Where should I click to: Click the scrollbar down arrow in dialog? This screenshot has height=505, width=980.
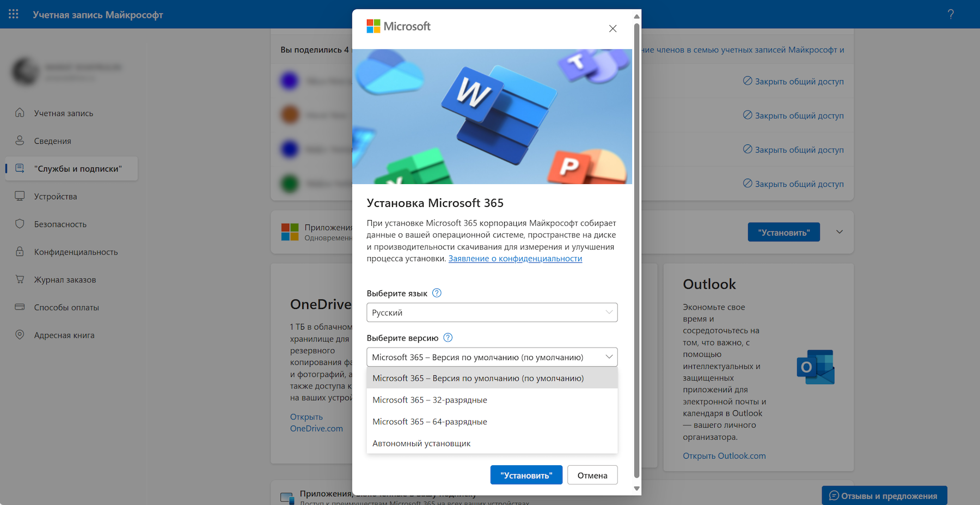636,489
